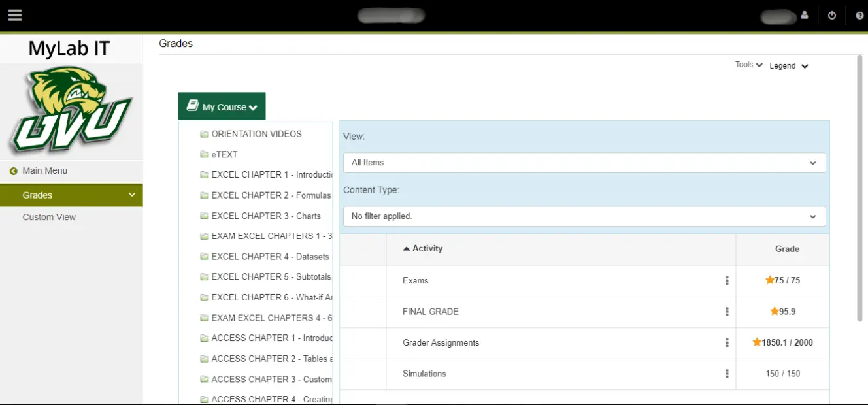Click the user profile icon

click(x=805, y=16)
